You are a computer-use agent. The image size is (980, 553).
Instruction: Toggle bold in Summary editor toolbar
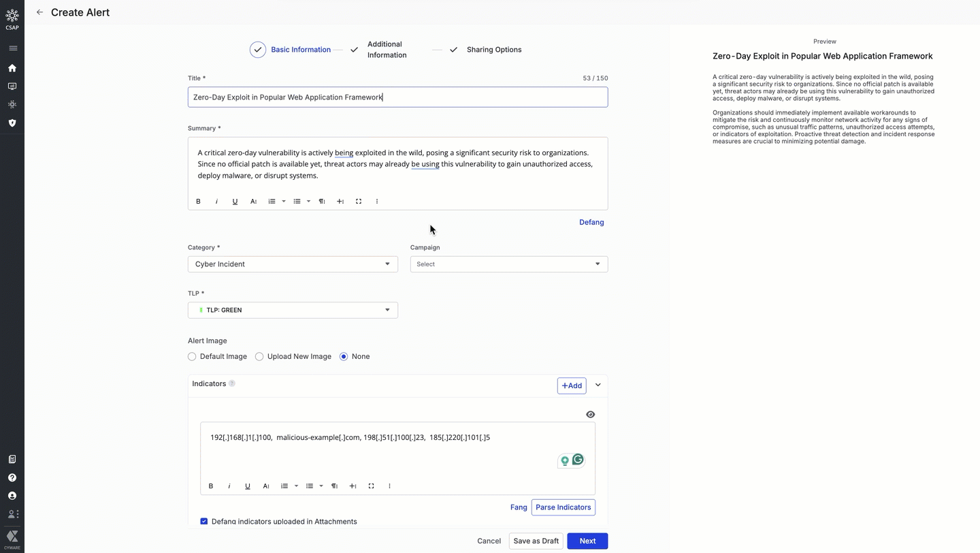[199, 202]
